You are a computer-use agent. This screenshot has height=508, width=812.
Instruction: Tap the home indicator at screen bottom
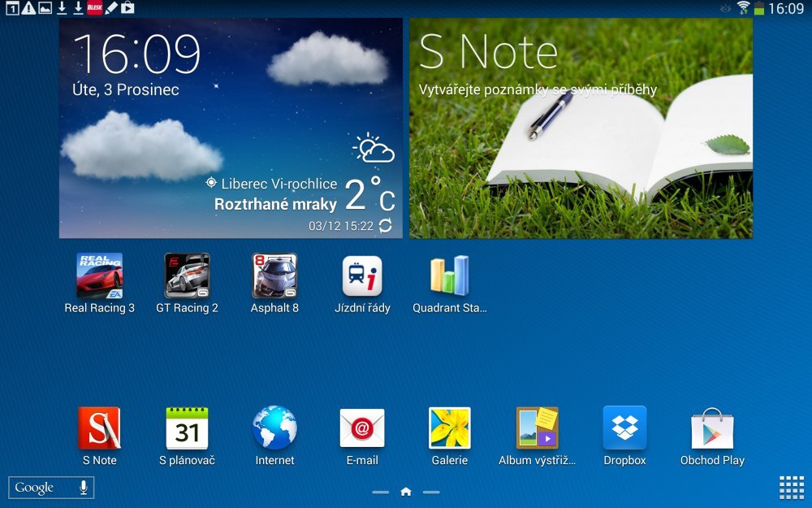[406, 492]
